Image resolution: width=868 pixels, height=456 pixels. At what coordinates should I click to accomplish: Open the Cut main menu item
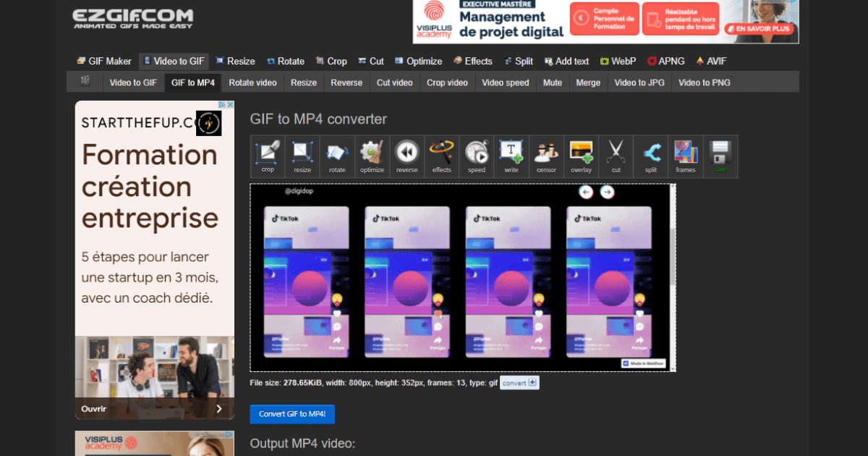pyautogui.click(x=371, y=62)
